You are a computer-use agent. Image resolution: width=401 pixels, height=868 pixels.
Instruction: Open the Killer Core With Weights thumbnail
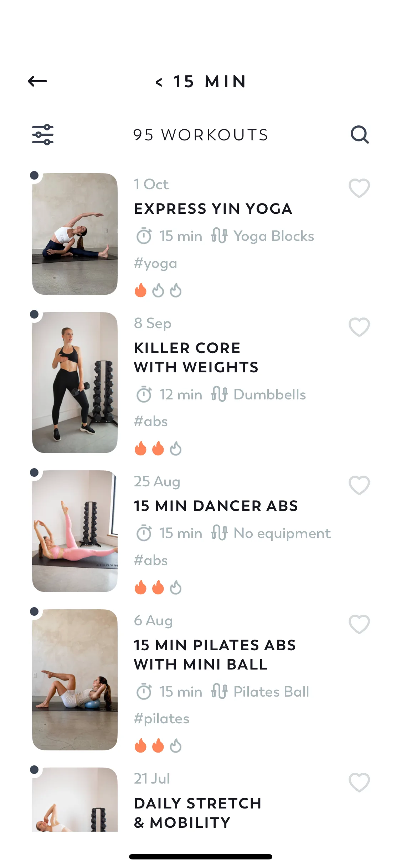[x=75, y=382]
